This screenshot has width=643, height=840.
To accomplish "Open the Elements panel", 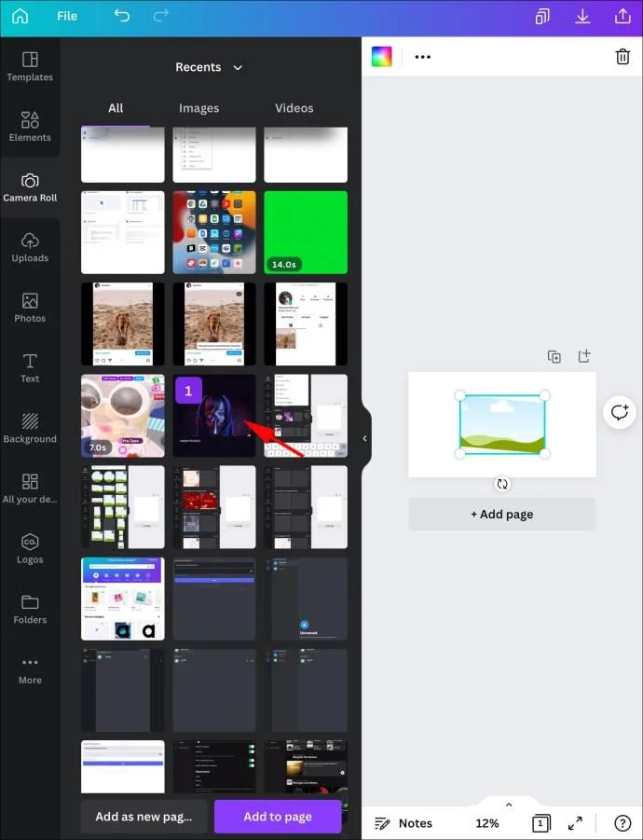I will point(30,127).
